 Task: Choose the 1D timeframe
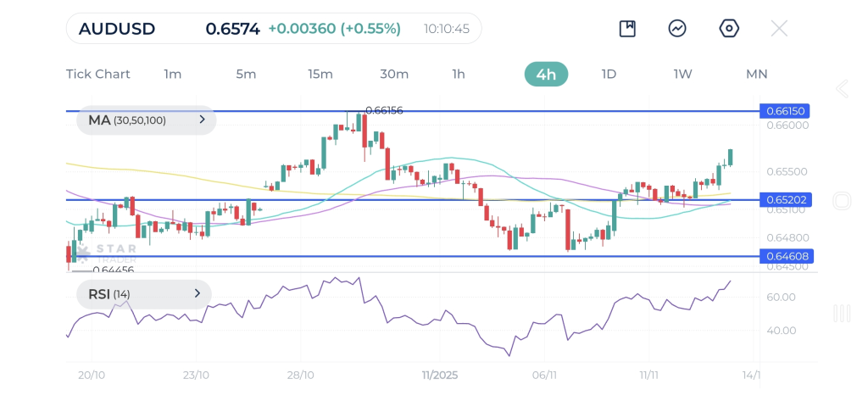pos(609,74)
